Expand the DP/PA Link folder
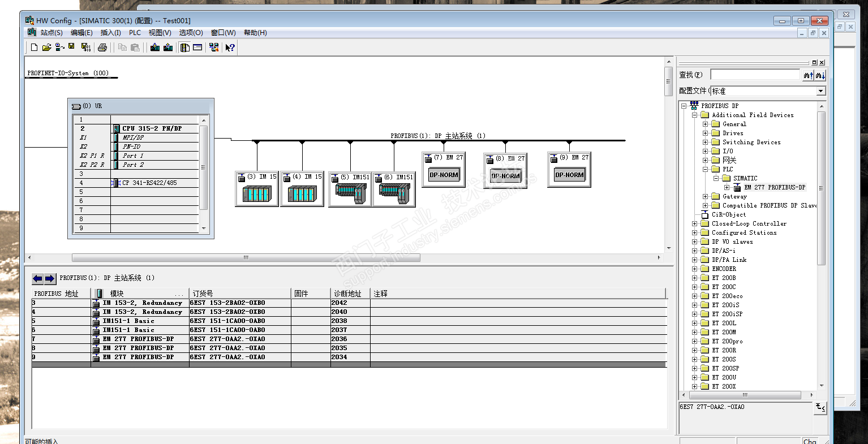 pos(695,260)
